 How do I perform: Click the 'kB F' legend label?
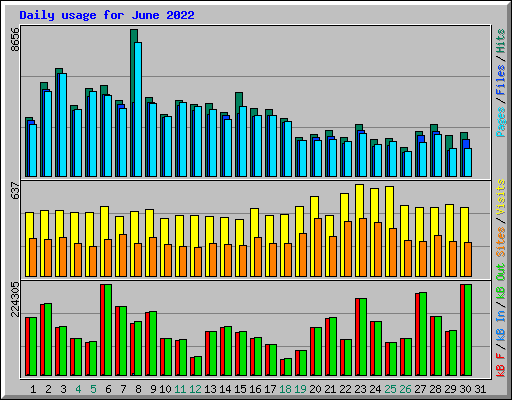pyautogui.click(x=500, y=365)
